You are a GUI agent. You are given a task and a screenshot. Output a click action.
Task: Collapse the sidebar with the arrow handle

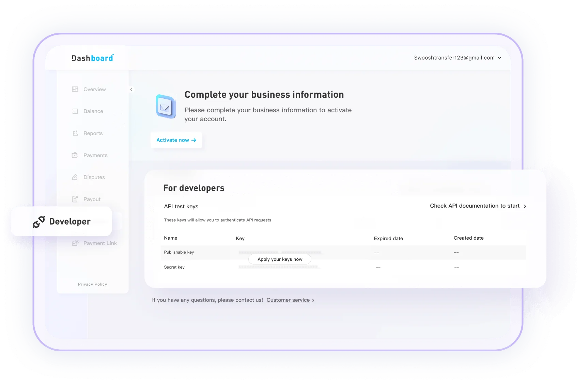[x=131, y=90]
